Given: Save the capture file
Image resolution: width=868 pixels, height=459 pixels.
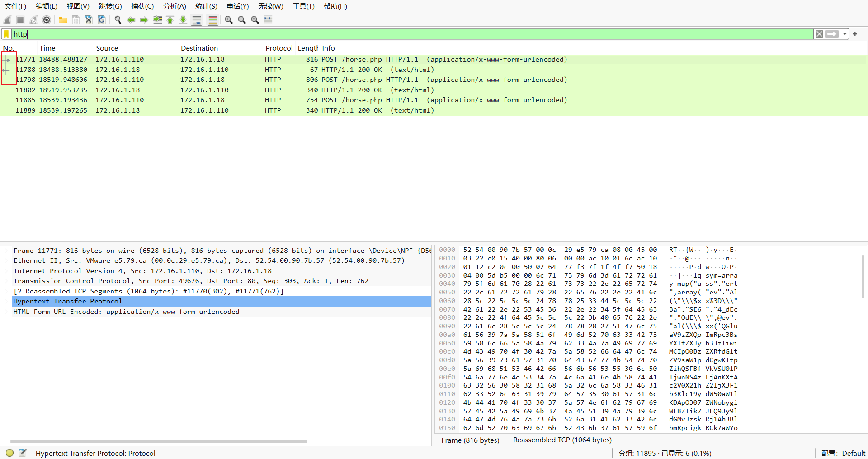Looking at the screenshot, I should 76,20.
